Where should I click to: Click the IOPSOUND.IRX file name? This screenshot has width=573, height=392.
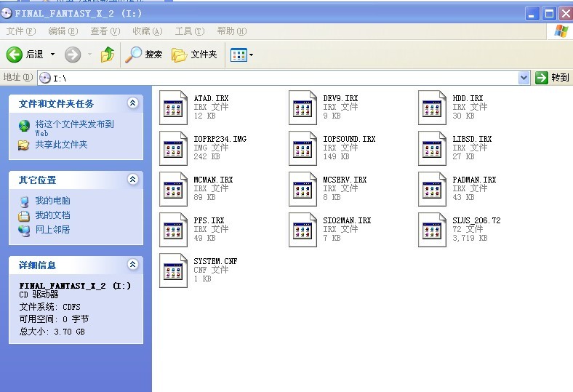click(x=349, y=139)
